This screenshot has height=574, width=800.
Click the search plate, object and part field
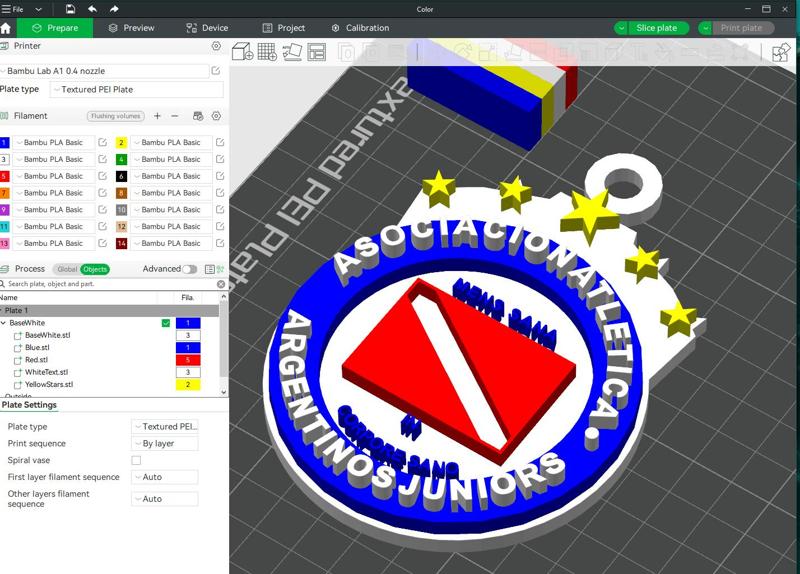point(109,284)
